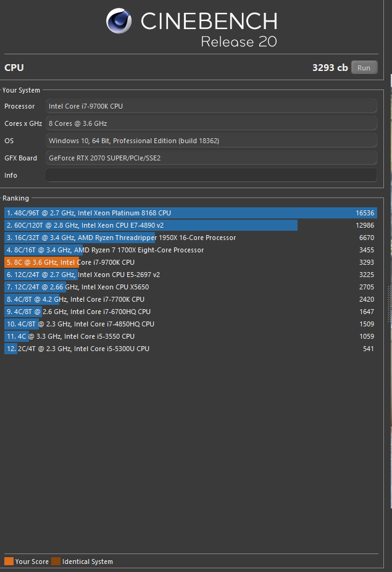
Task: Select ranking row 11 Core i5-3550
Action: point(191,336)
